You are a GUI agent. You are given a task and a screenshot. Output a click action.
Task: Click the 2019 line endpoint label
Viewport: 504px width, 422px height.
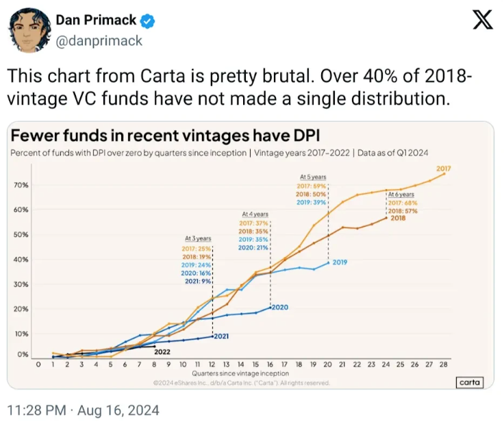tap(340, 262)
